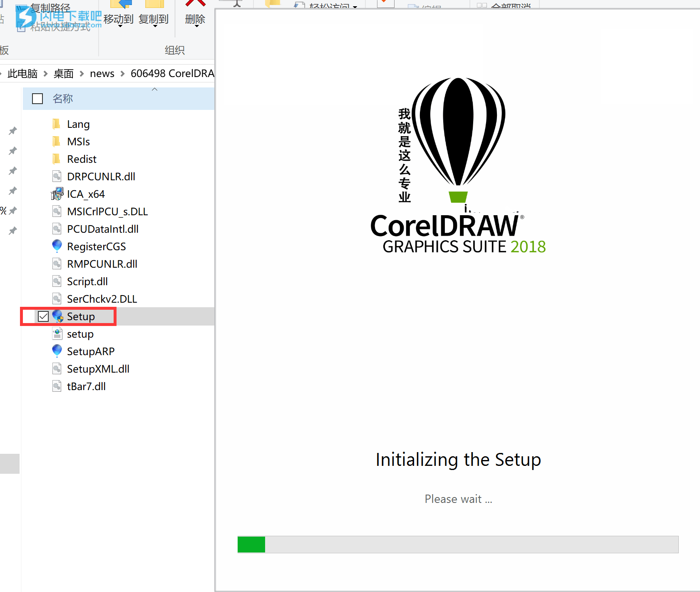Screen dimensions: 700x592
Task: Go to 桌面 in the address path
Action: click(63, 74)
